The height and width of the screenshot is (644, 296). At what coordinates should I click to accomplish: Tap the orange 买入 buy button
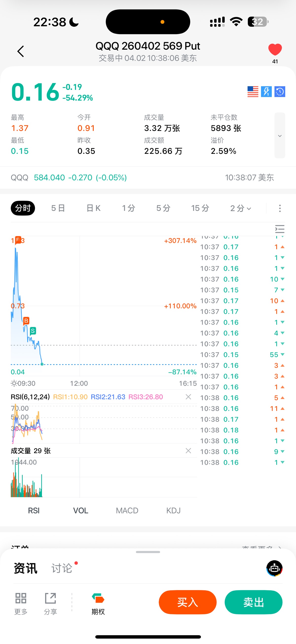(x=188, y=602)
